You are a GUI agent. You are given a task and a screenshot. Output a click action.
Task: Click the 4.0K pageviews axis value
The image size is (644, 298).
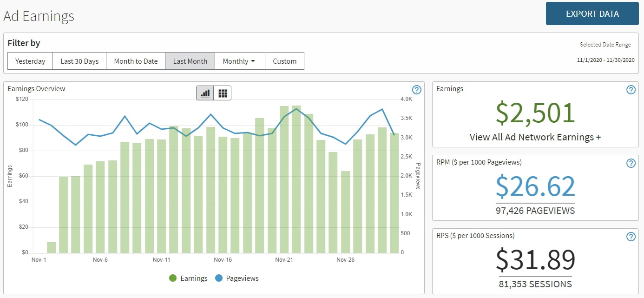(x=406, y=99)
